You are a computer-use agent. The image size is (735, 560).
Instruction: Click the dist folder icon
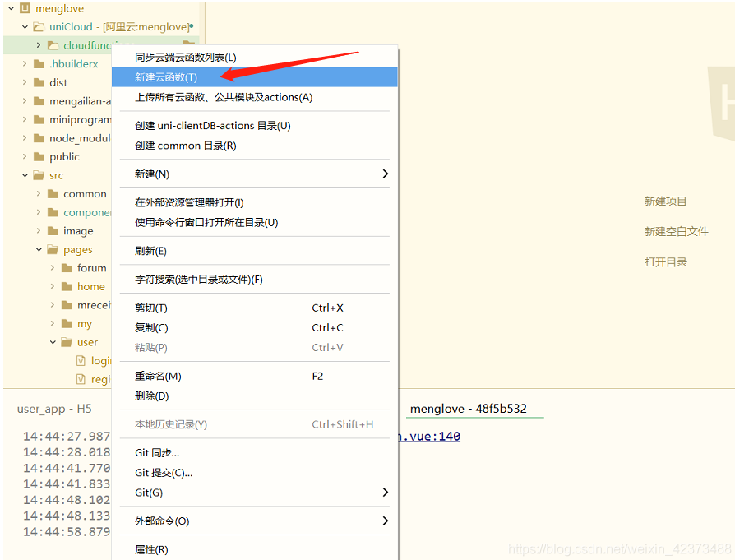[x=38, y=82]
